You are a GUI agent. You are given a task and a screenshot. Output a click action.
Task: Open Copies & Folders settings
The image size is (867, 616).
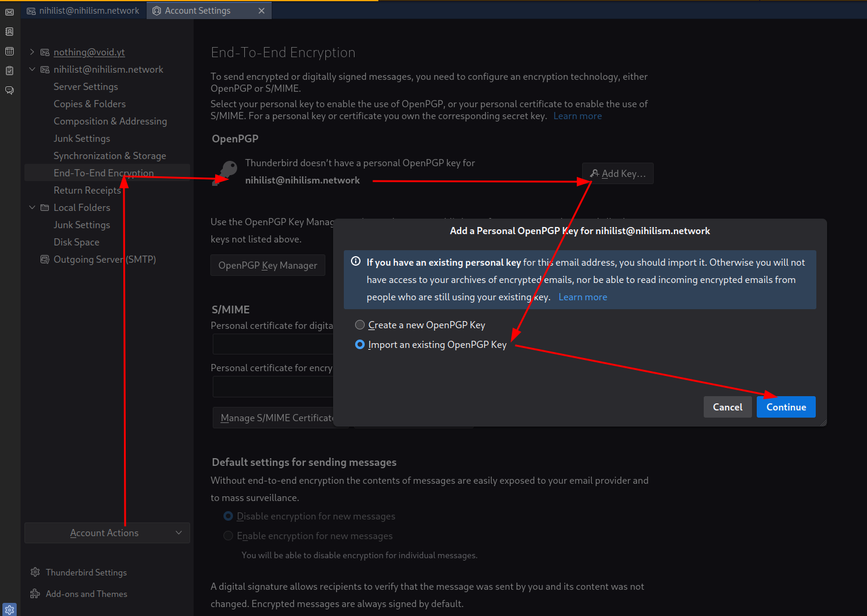pyautogui.click(x=89, y=104)
